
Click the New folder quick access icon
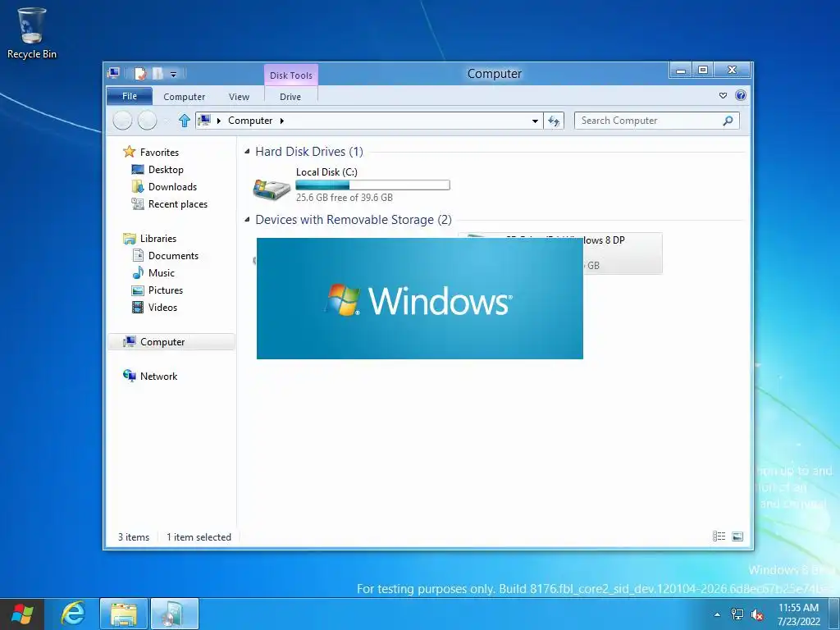tap(157, 73)
